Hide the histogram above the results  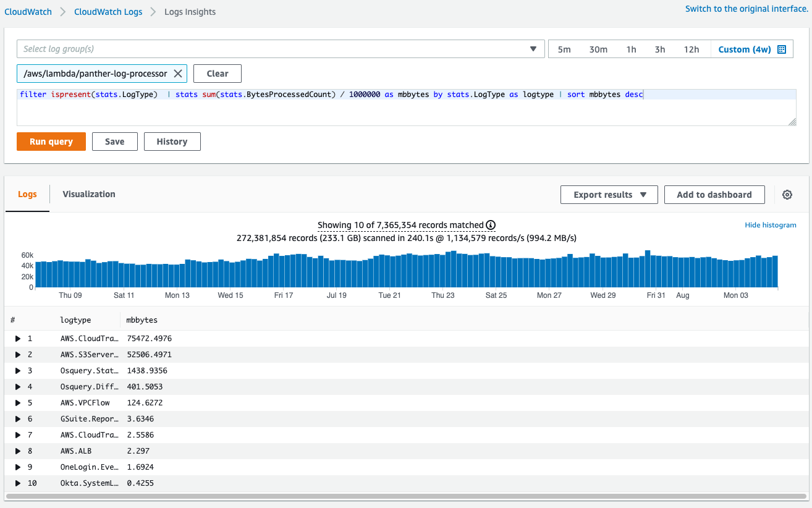coord(771,224)
